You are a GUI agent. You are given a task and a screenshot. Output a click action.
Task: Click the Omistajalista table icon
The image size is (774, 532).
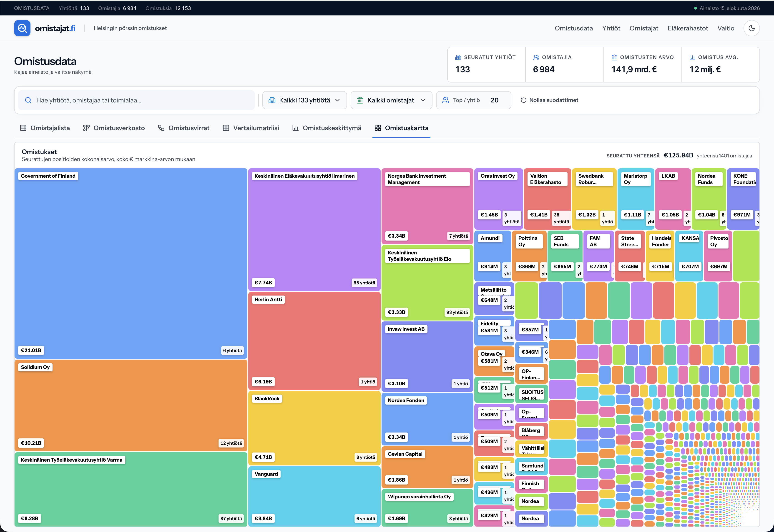[x=23, y=128]
